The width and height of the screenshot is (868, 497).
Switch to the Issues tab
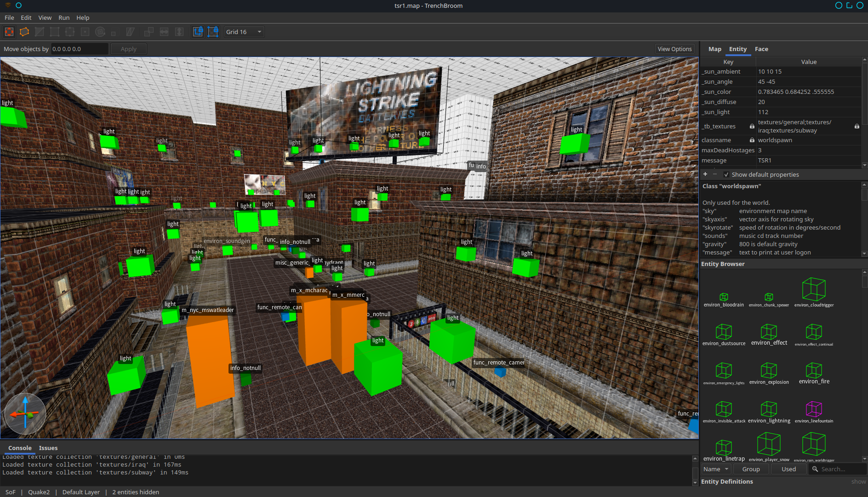[x=48, y=448]
